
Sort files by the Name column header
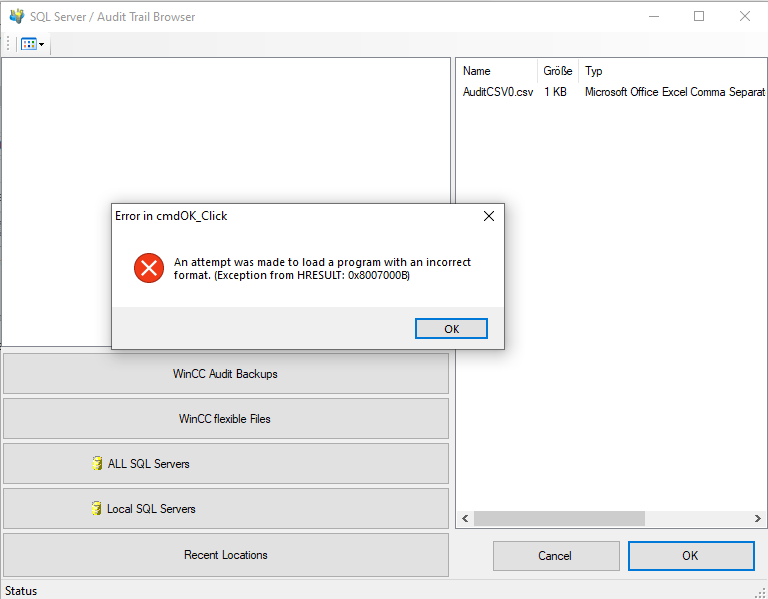point(477,71)
